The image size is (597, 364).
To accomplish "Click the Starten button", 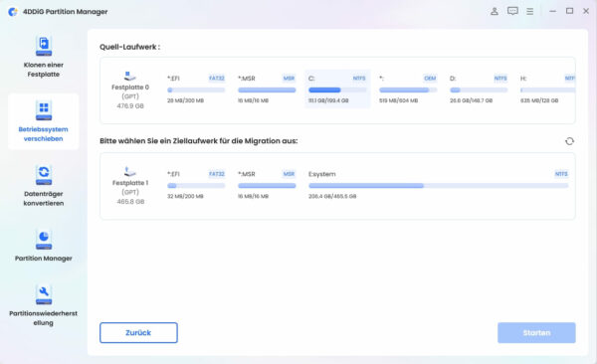I will (x=536, y=333).
